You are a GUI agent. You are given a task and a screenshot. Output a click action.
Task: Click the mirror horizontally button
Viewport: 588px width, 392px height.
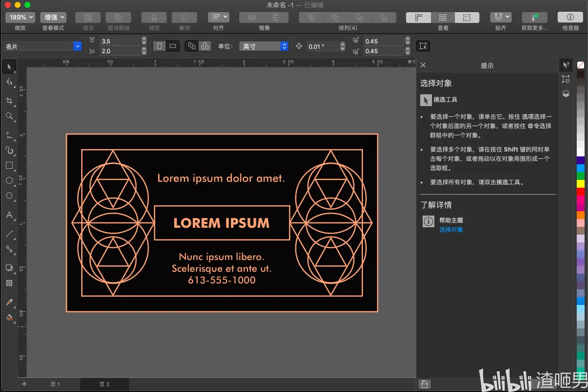point(252,17)
